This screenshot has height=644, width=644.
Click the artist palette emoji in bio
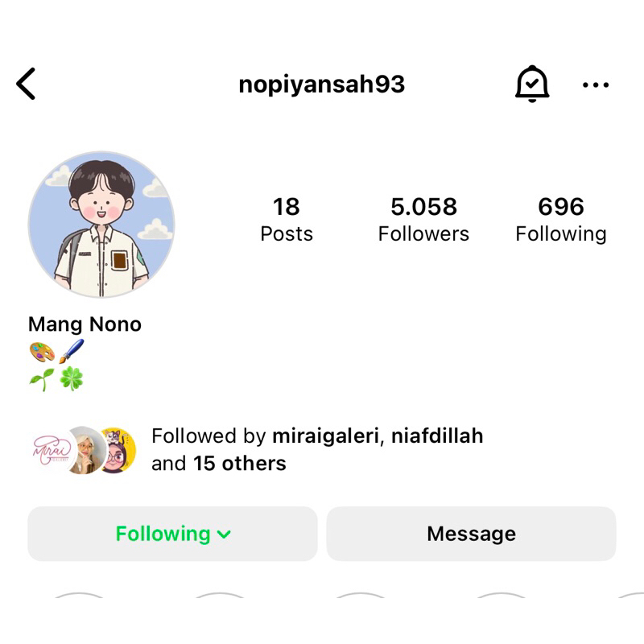pyautogui.click(x=42, y=353)
